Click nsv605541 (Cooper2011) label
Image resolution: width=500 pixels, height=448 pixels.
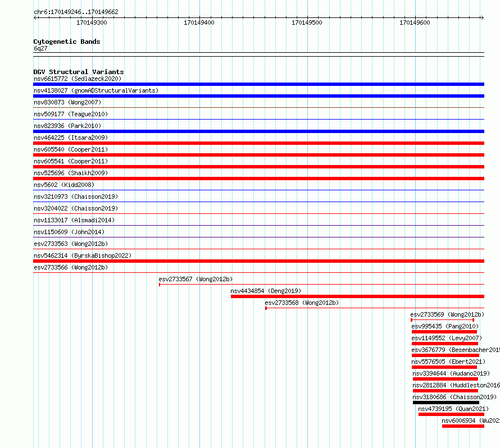click(71, 161)
